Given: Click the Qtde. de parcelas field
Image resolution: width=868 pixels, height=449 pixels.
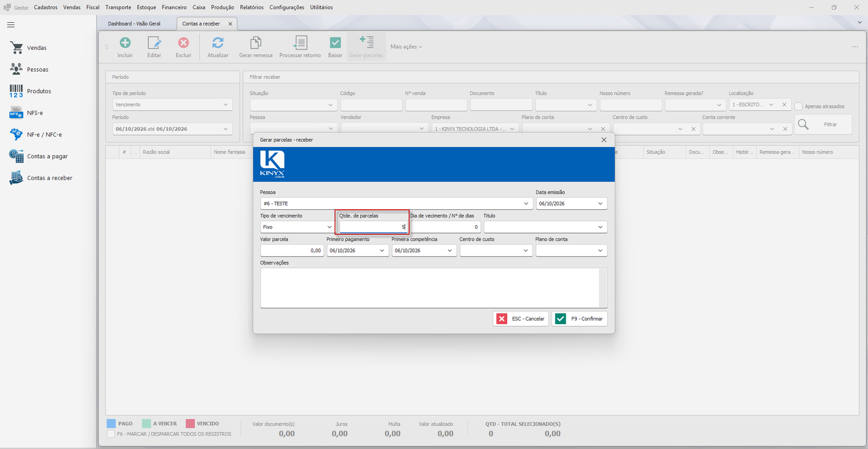Looking at the screenshot, I should point(373,227).
